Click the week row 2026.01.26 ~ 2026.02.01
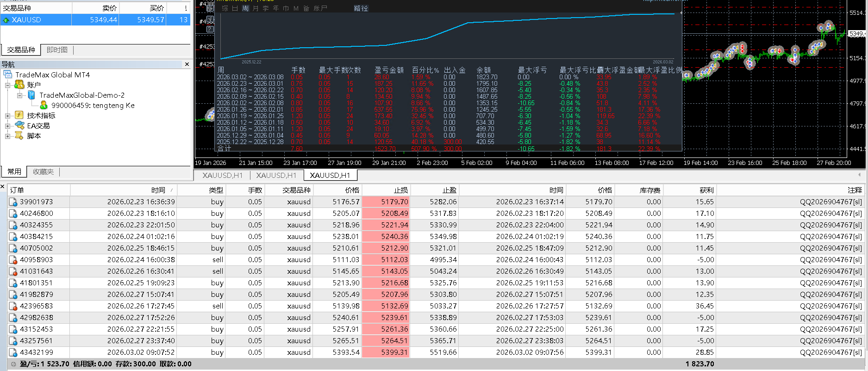This screenshot has height=371, width=868. click(x=449, y=109)
